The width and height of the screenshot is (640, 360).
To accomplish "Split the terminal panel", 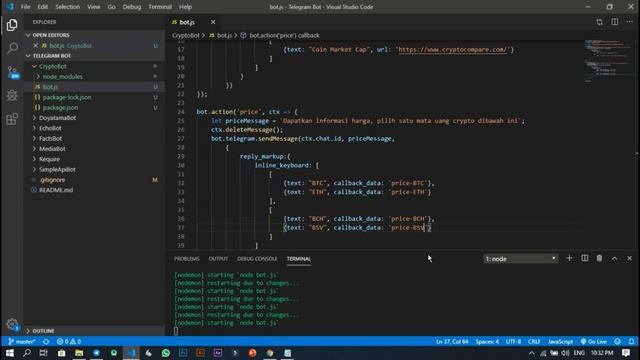I will pos(584,258).
